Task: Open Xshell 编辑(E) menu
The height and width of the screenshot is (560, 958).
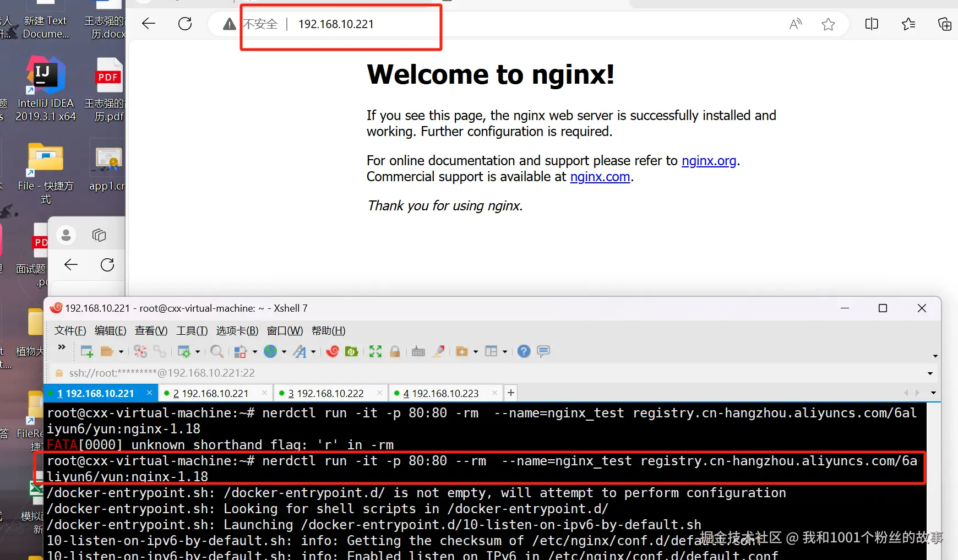Action: point(111,330)
